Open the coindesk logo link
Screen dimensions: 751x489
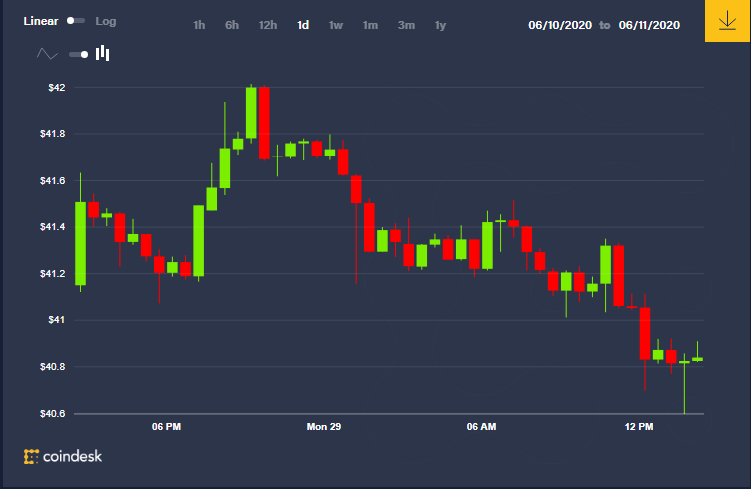point(63,456)
